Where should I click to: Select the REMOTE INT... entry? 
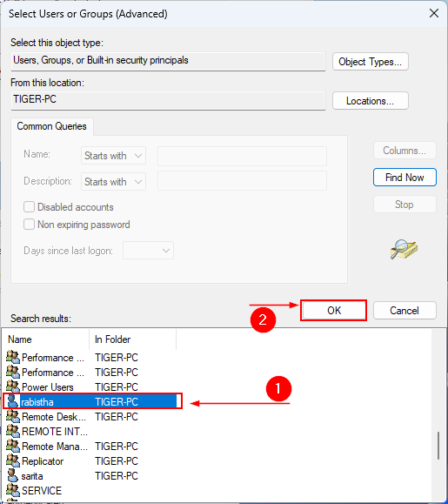click(x=55, y=432)
